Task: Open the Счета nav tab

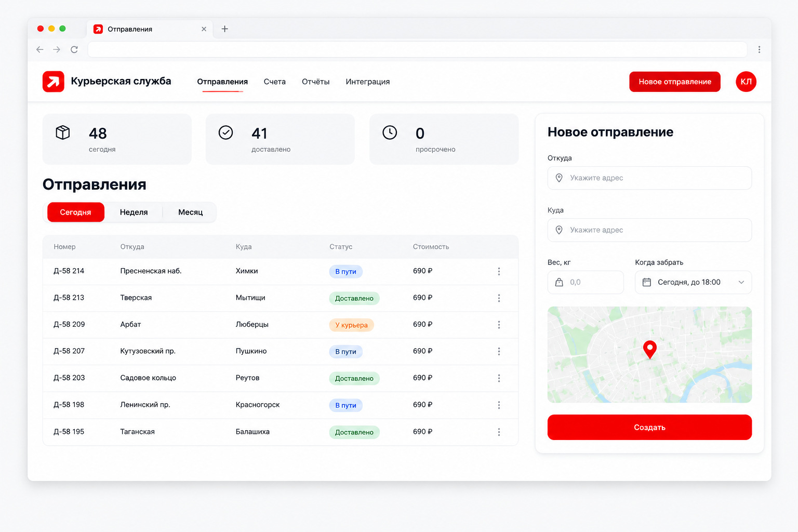Action: pyautogui.click(x=275, y=82)
